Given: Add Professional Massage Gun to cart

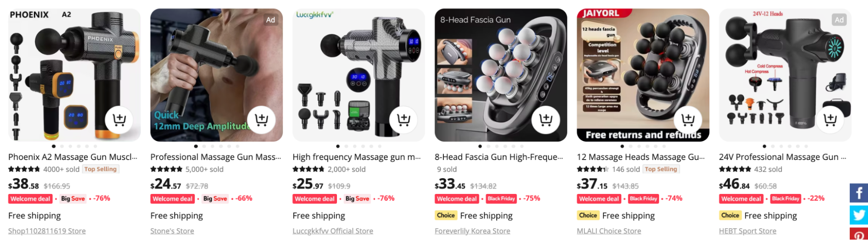Looking at the screenshot, I should (x=261, y=120).
